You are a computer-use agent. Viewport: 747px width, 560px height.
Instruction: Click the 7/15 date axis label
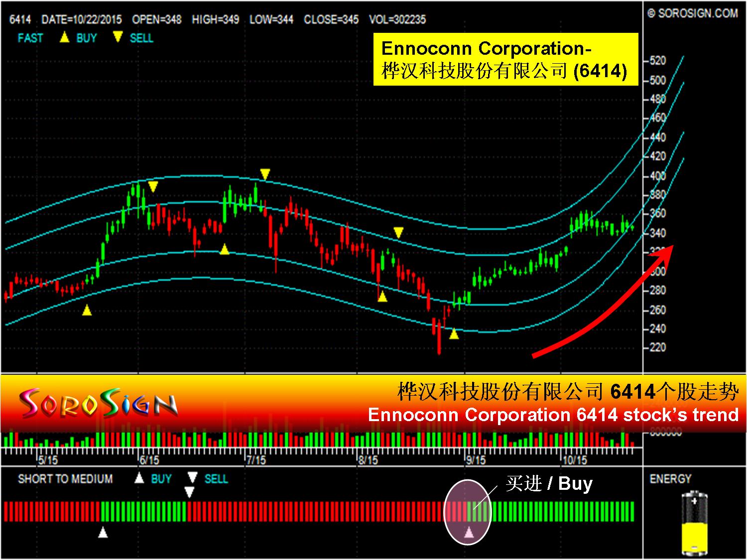(x=256, y=459)
